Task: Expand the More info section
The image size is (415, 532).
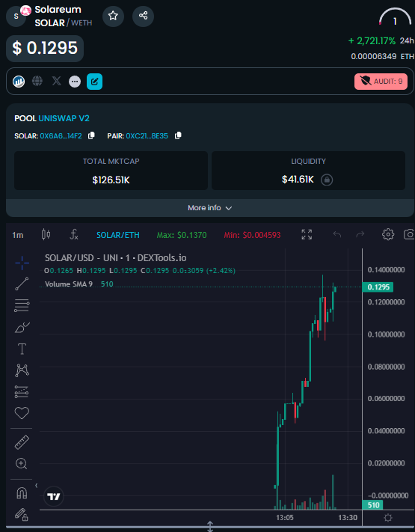Action: 210,208
